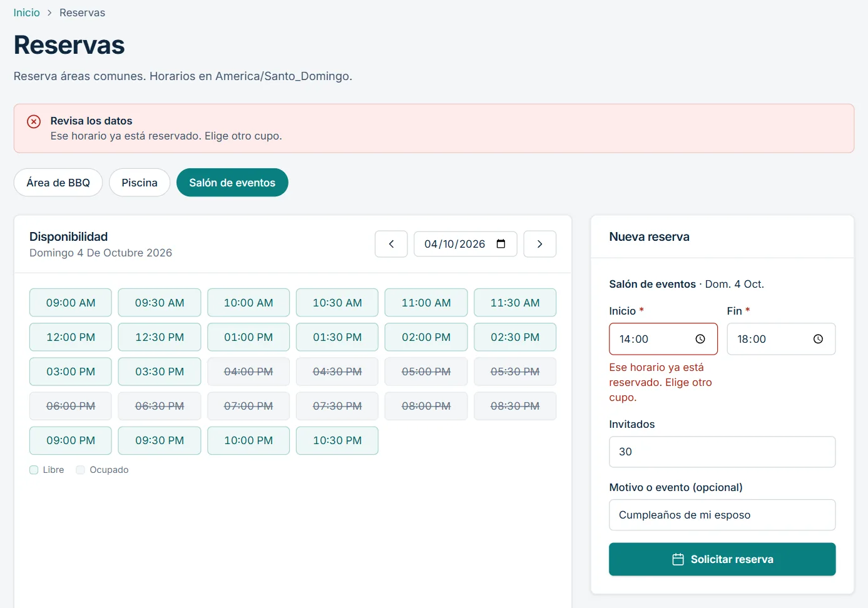Click the Motivo o evento text field
The image size is (868, 608).
coord(722,515)
